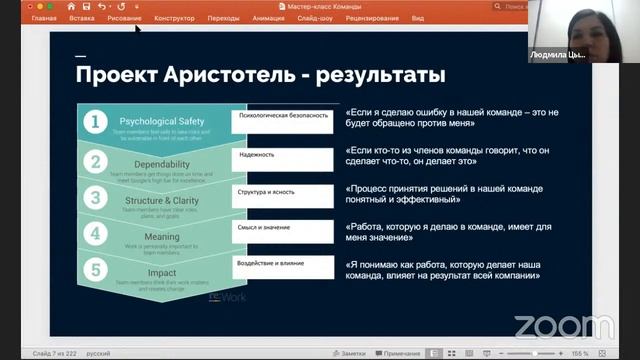Select the 'Смысл и значение' text box
The image size is (640, 360).
(282, 232)
